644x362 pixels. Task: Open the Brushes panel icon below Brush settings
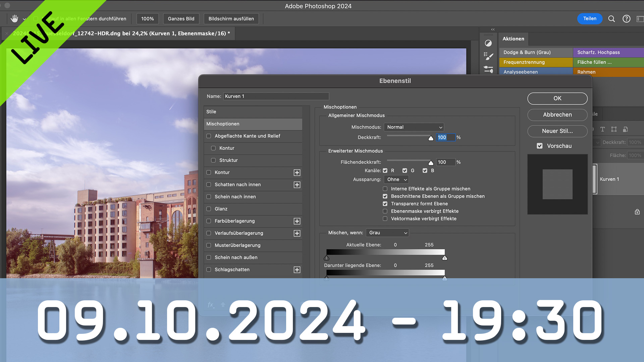(x=488, y=69)
